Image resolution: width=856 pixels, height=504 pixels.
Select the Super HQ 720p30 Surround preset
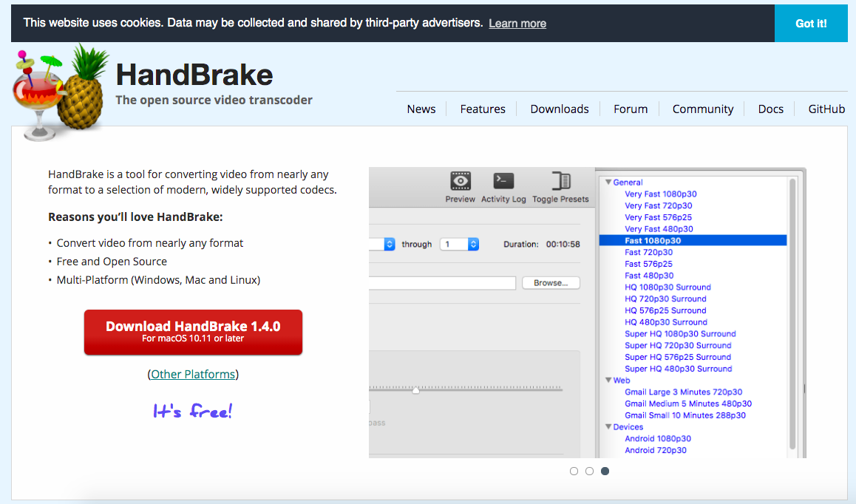click(678, 345)
